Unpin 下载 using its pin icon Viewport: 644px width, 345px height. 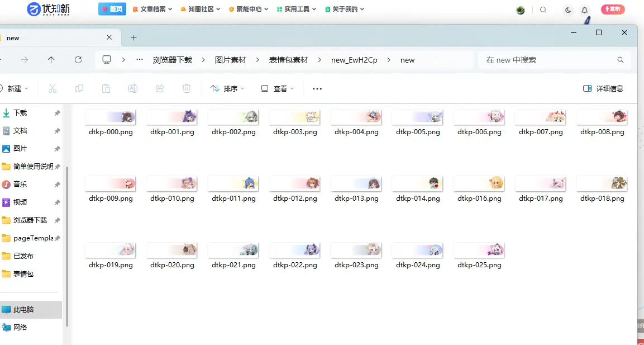pos(58,113)
